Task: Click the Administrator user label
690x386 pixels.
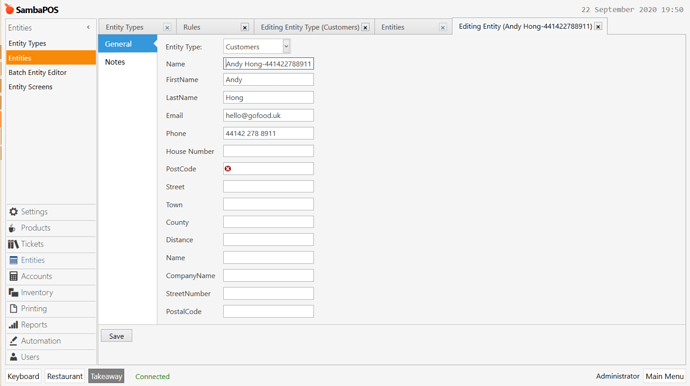Action: pyautogui.click(x=617, y=376)
